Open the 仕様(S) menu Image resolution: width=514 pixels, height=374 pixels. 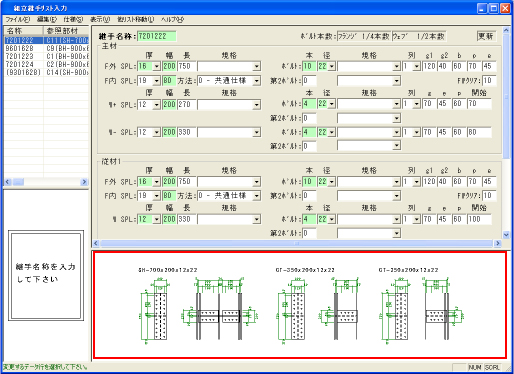click(x=73, y=20)
